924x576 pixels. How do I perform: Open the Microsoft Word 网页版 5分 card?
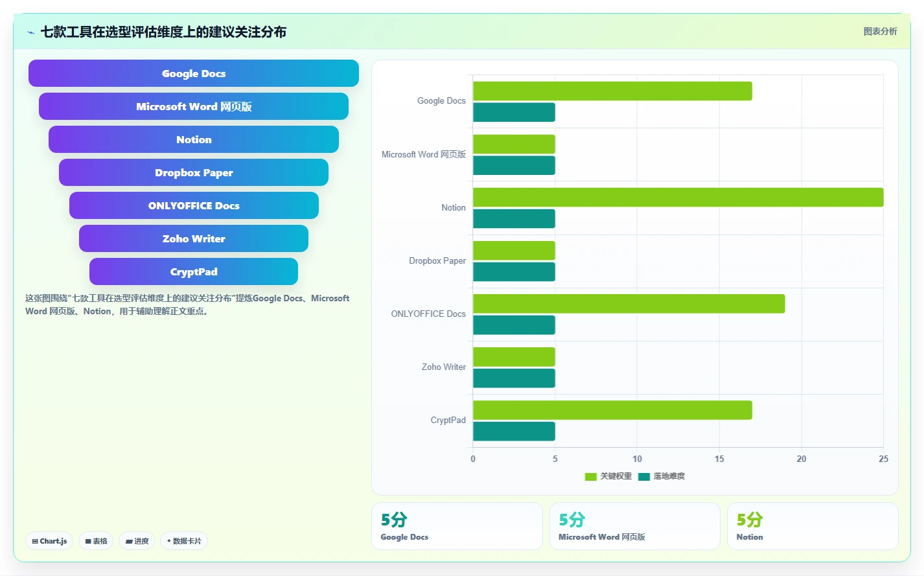[x=635, y=526]
